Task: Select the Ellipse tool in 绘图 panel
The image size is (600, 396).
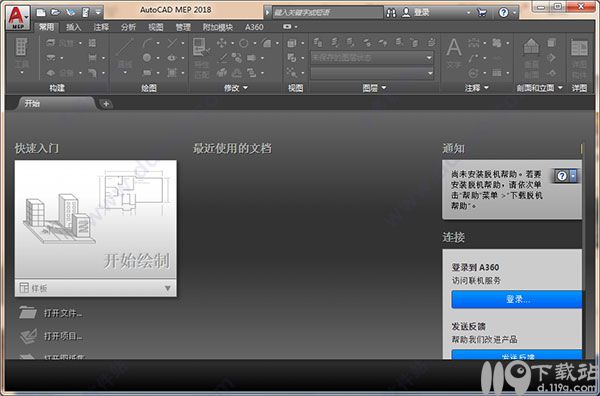Action: pyautogui.click(x=172, y=58)
